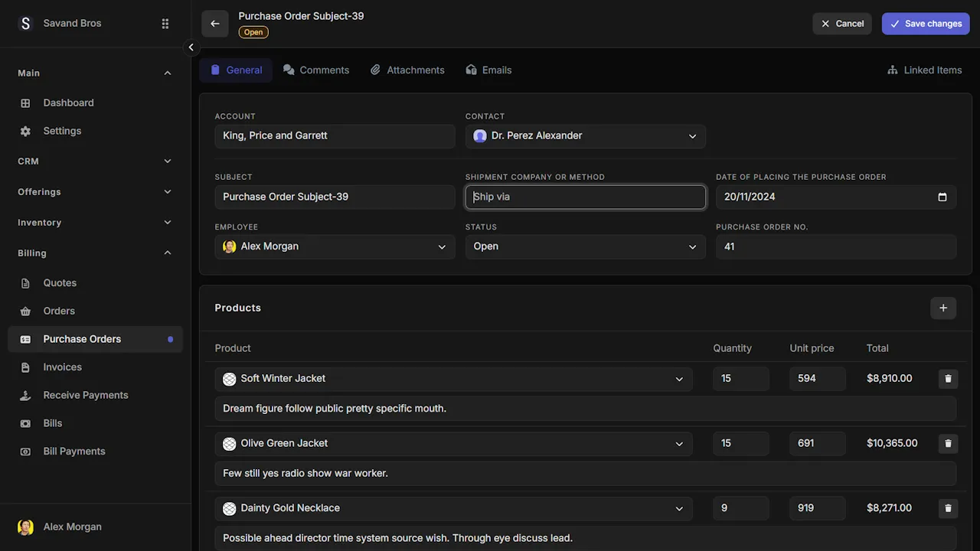This screenshot has height=551, width=980.
Task: Open Linked Items panel
Action: 924,70
